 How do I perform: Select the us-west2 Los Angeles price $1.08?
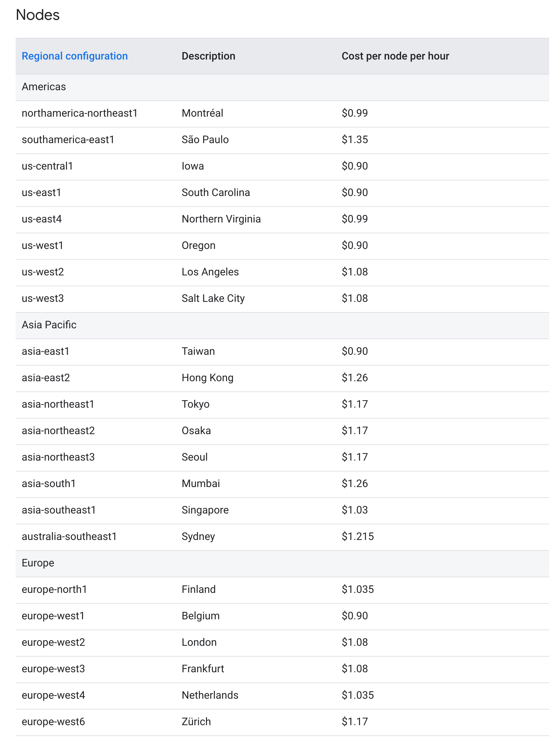click(x=355, y=272)
